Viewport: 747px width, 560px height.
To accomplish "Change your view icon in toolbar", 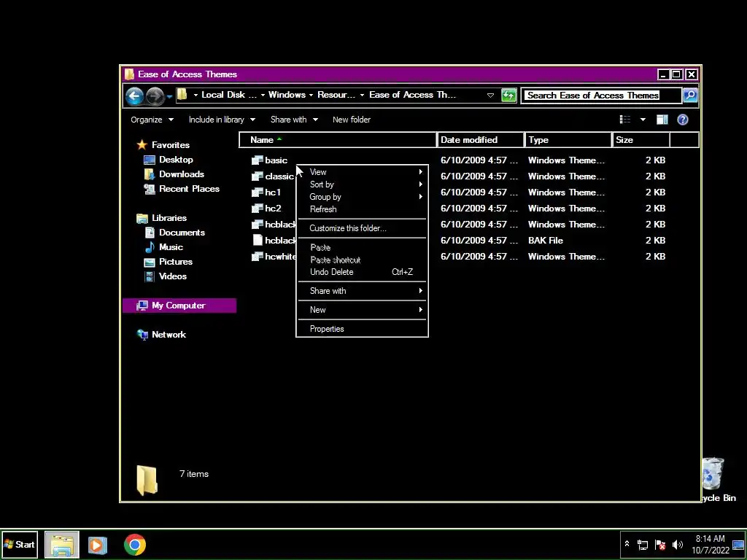I will (x=625, y=120).
